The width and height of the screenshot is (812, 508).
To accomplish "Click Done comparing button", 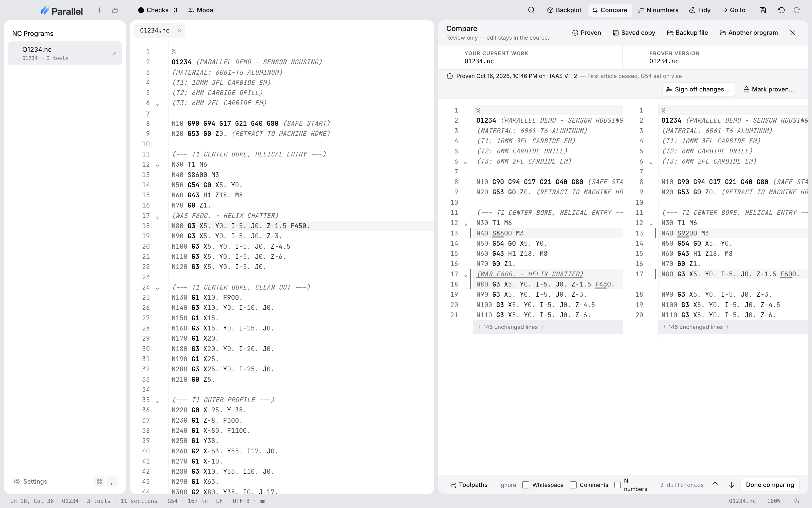I will (x=770, y=485).
